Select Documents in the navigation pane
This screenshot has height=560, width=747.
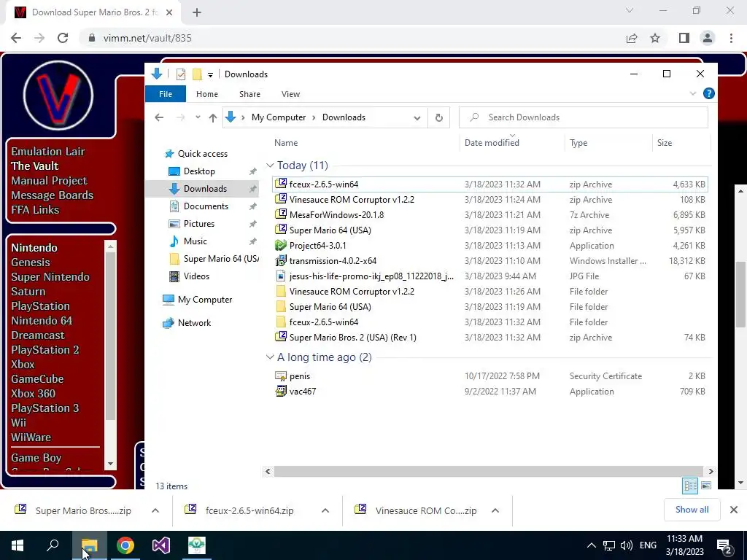(x=206, y=206)
